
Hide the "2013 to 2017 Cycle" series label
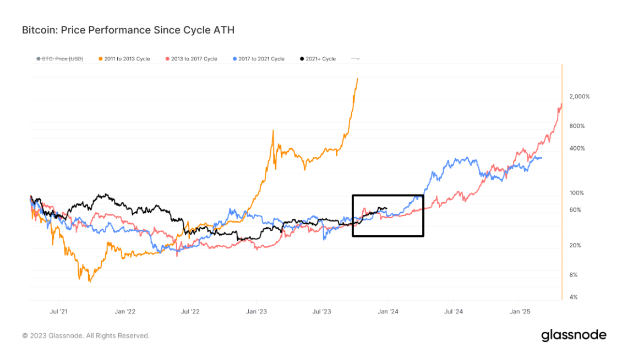coord(194,59)
